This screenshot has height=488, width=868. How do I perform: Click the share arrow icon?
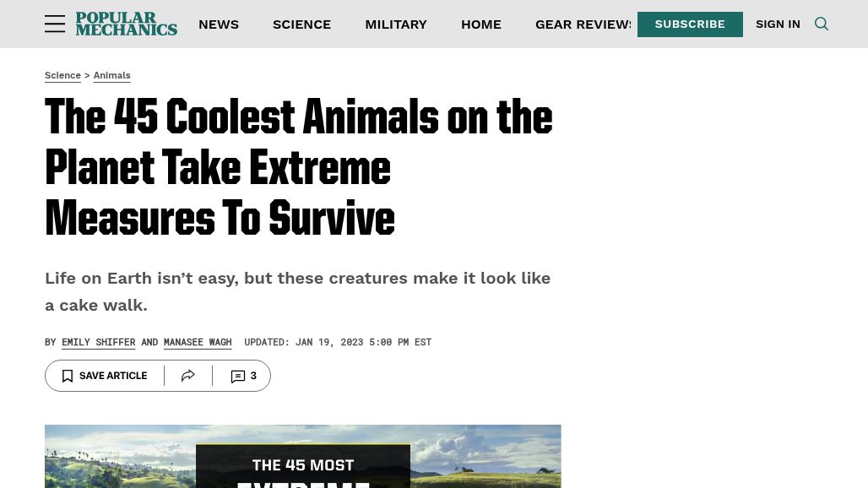(188, 376)
